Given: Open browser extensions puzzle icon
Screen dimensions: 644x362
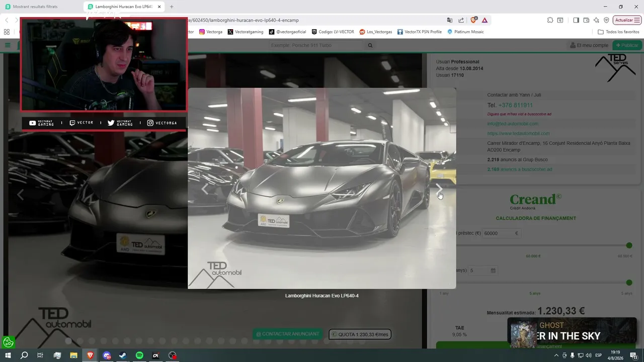Looking at the screenshot, I should 550,20.
